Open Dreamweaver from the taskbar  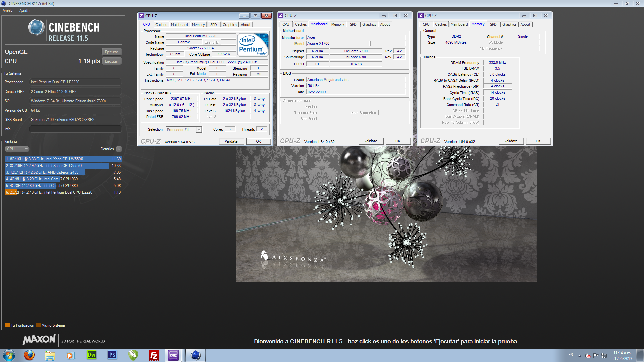(x=91, y=355)
